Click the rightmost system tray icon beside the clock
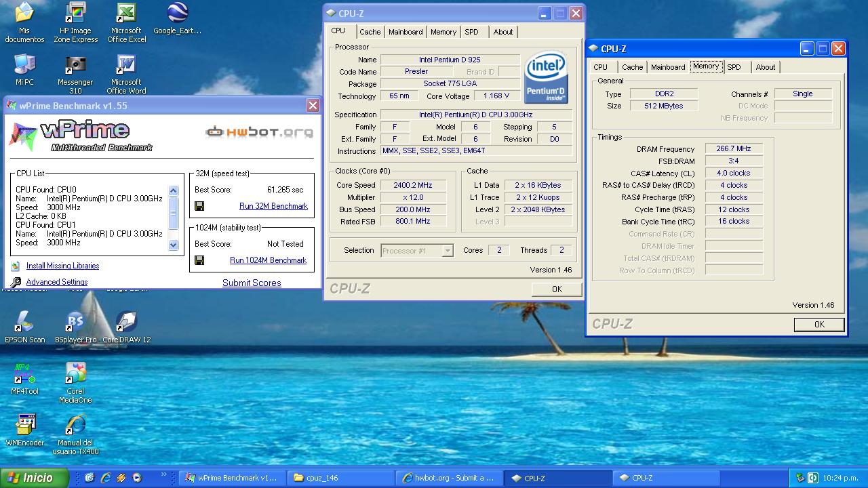868x488 pixels. pyautogui.click(x=812, y=478)
